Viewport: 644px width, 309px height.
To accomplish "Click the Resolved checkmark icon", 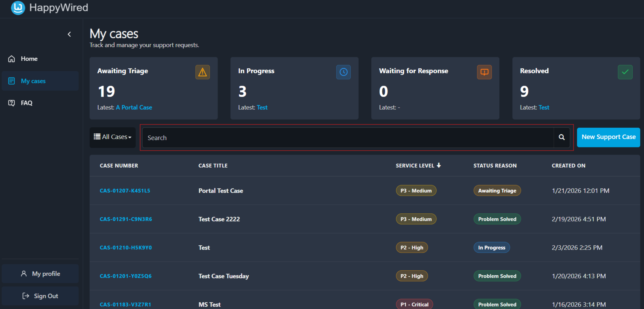I will [x=625, y=72].
